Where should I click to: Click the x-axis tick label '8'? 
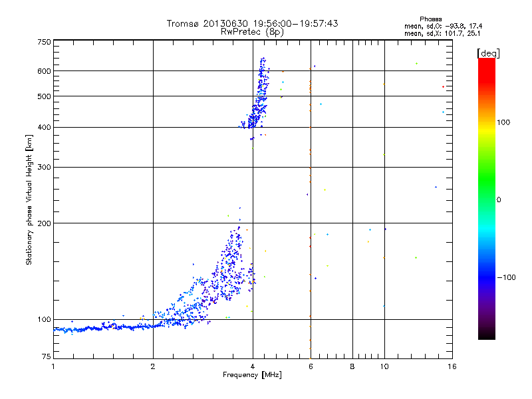(x=352, y=366)
